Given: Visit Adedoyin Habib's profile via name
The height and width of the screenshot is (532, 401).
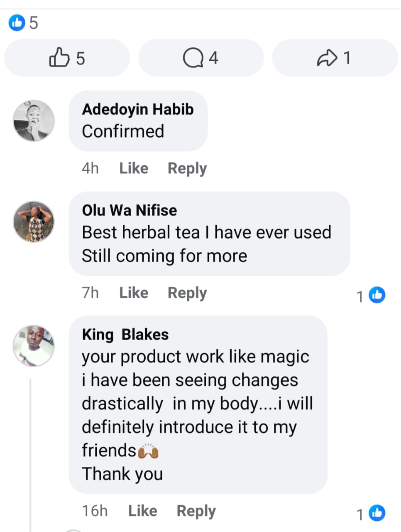Looking at the screenshot, I should point(138,109).
